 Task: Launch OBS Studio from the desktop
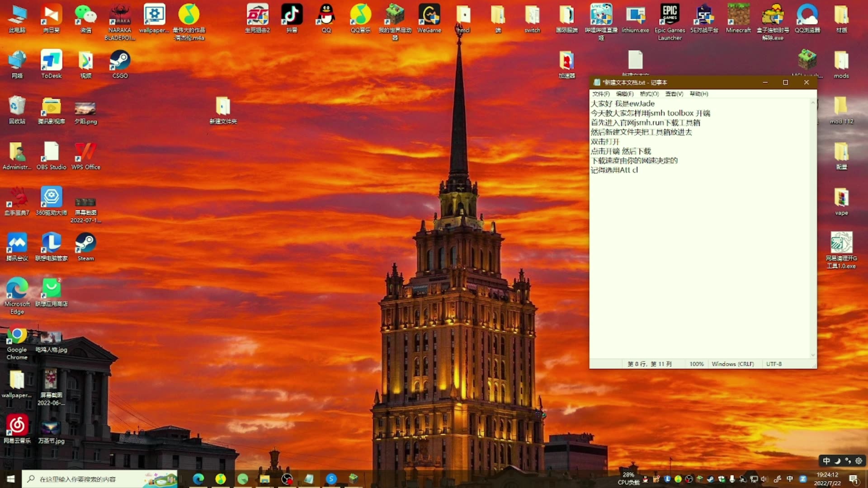click(x=52, y=155)
